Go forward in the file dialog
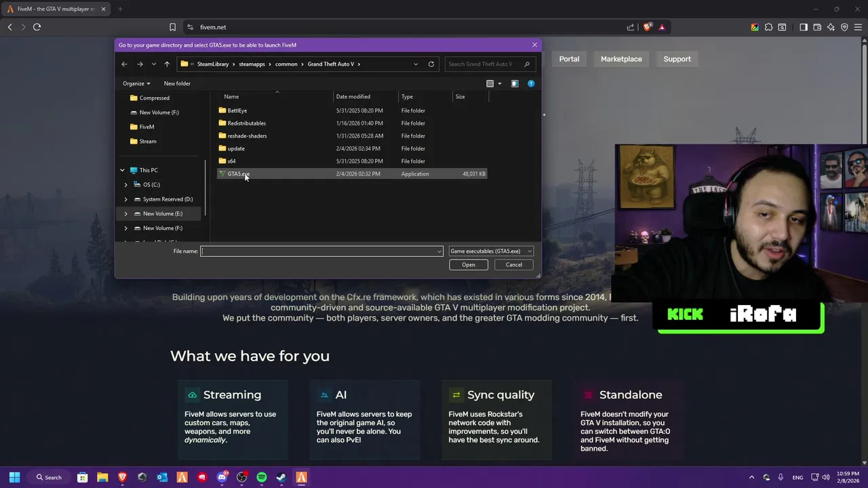 140,64
